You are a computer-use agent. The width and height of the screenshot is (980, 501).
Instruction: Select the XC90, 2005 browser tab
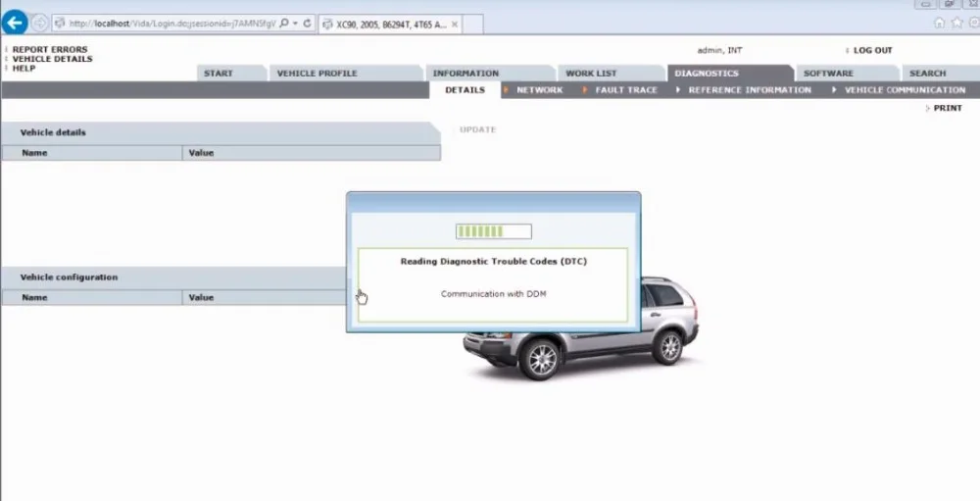click(391, 25)
